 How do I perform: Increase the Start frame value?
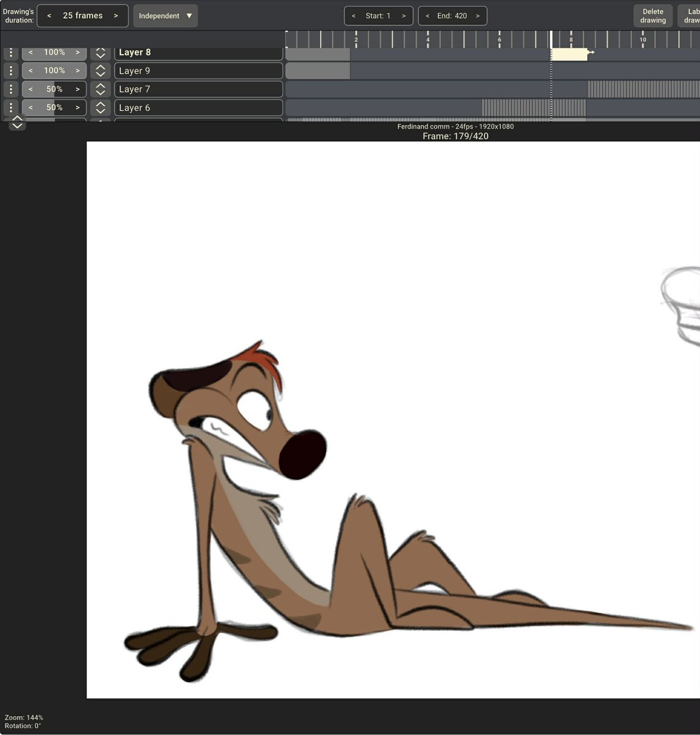(404, 16)
